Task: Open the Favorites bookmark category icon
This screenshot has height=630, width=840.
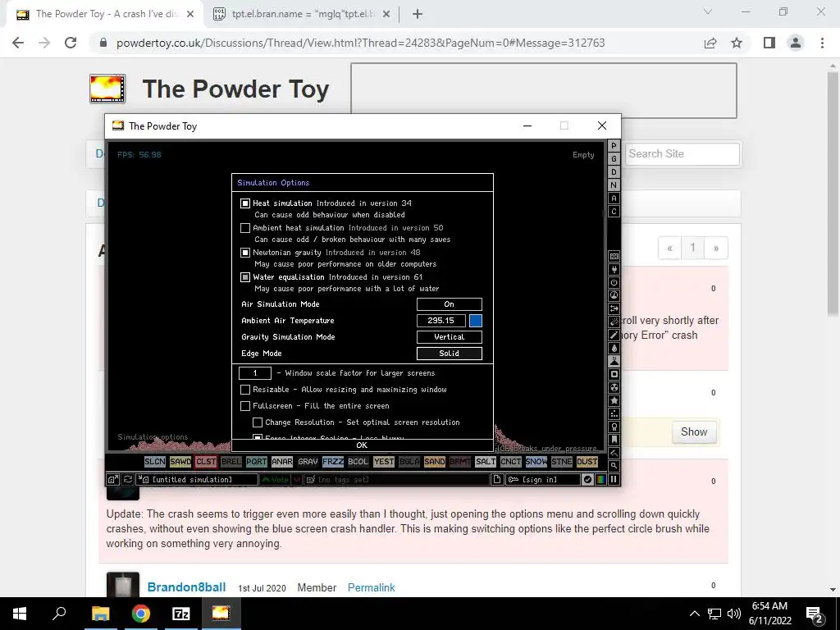Action: [x=614, y=440]
